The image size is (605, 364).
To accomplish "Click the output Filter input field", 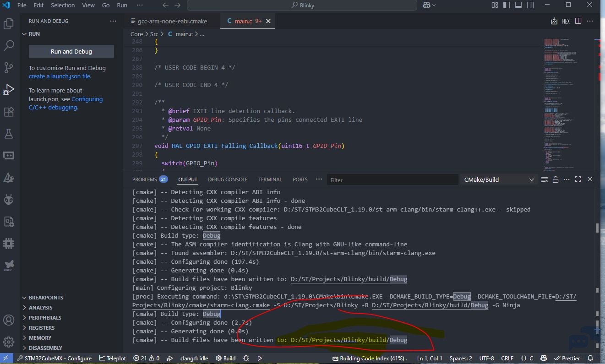I will (x=392, y=179).
